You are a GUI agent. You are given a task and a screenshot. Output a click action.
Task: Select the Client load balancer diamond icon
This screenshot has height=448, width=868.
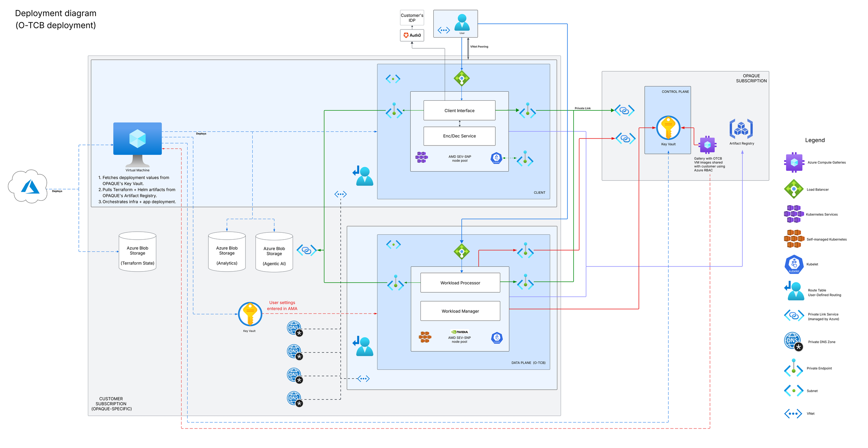[x=461, y=78]
